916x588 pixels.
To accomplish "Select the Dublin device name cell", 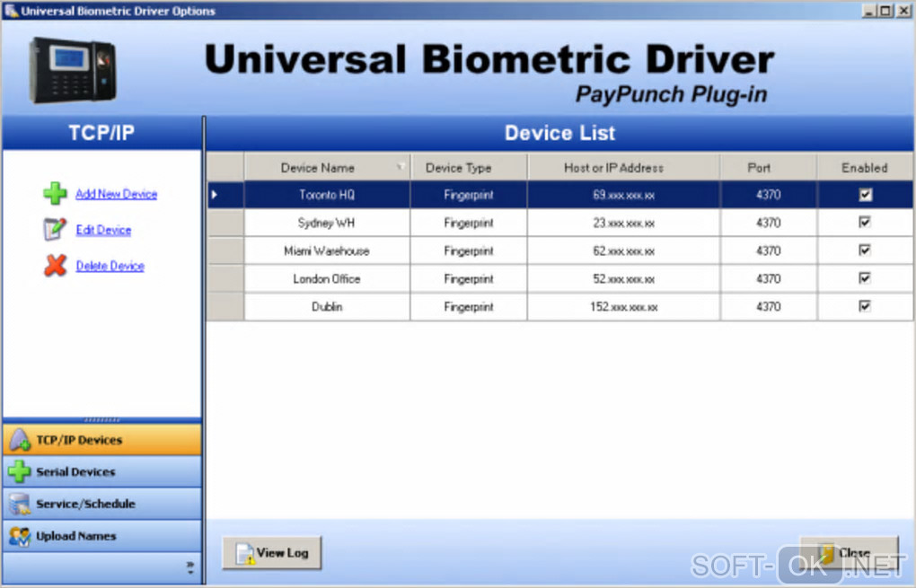I will click(x=327, y=306).
